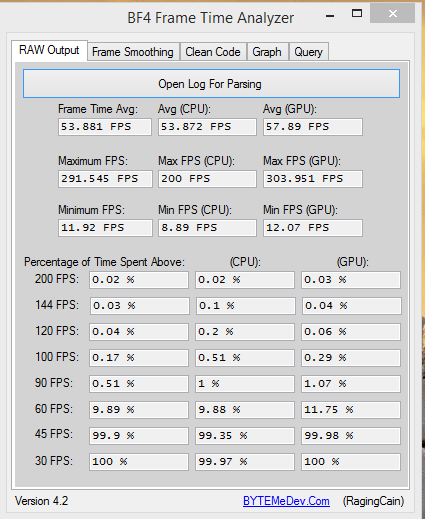Click the 144 FPS overall 0.03 % field

click(140, 306)
